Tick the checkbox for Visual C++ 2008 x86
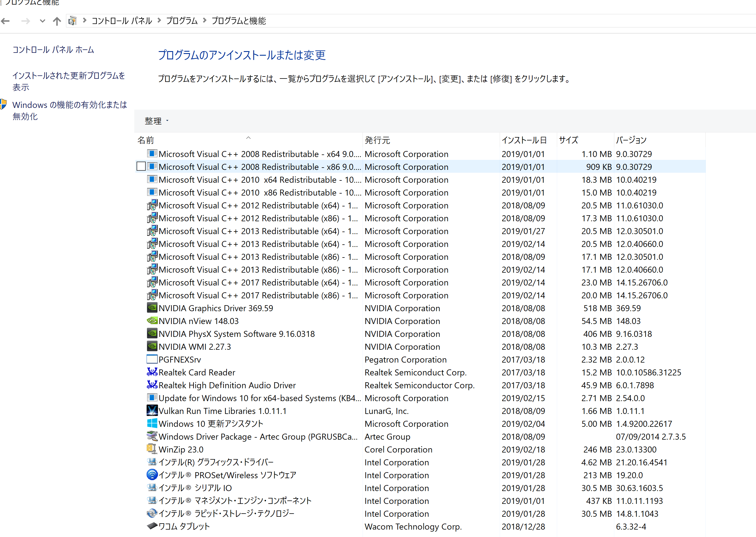 141,166
